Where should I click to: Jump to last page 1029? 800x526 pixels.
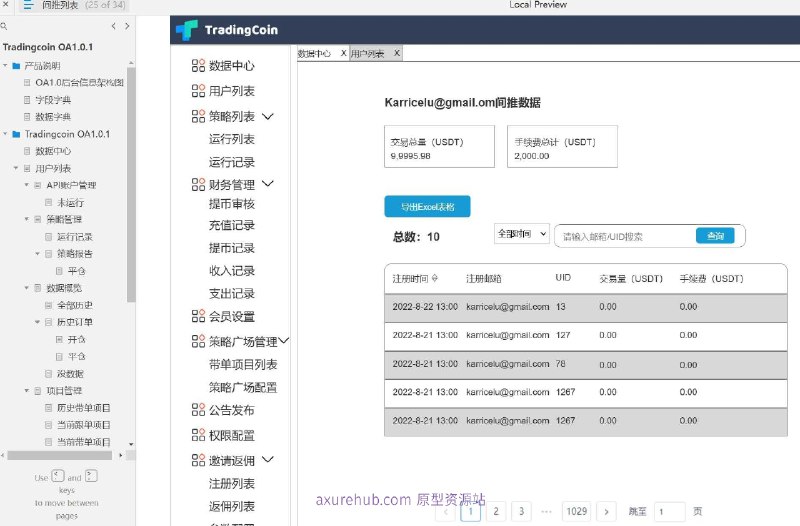click(577, 511)
